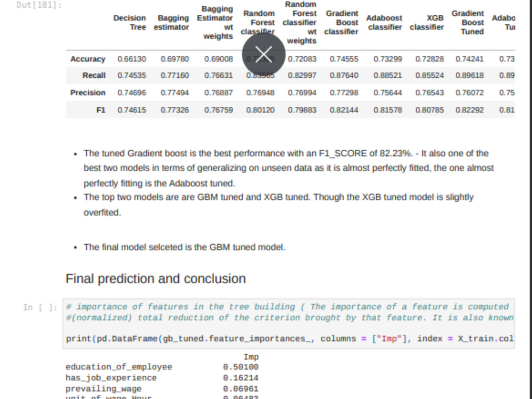
Task: Click the 'Final prediction and conclusion' heading
Action: pos(156,279)
